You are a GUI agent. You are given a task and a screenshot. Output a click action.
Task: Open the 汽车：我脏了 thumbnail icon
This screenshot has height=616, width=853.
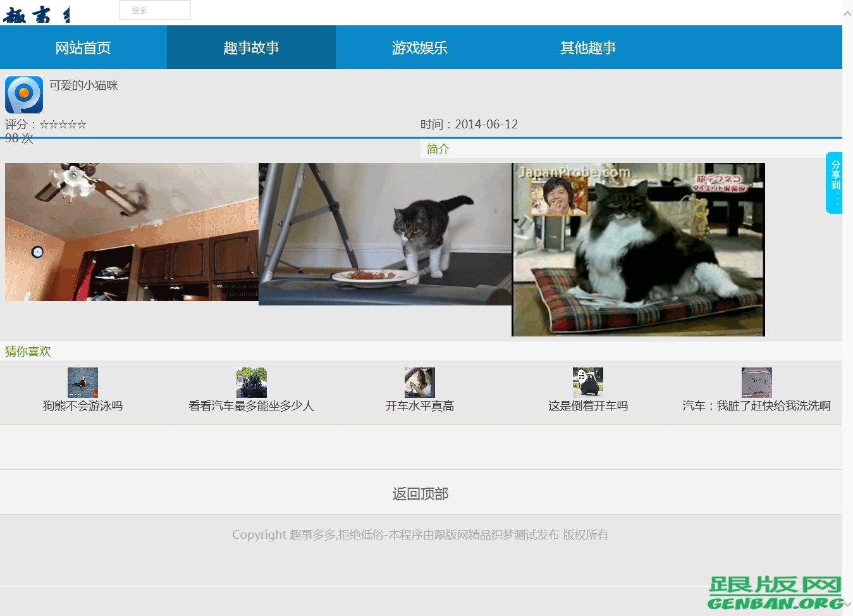[x=756, y=382]
